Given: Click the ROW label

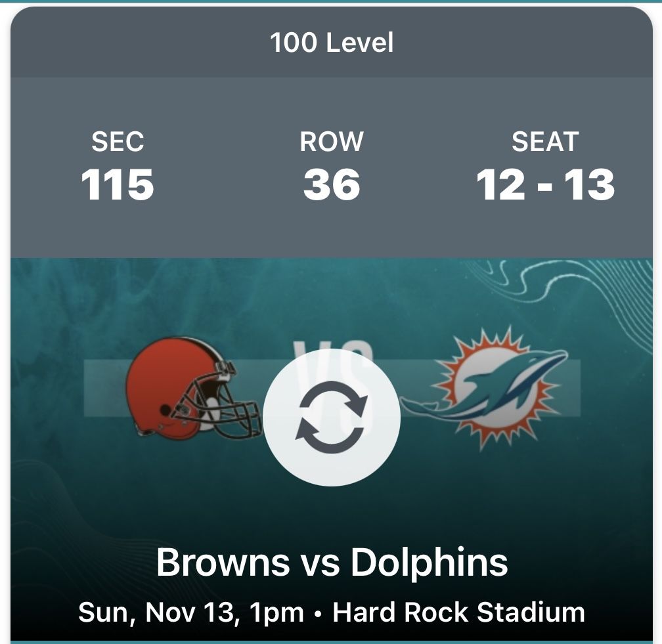Looking at the screenshot, I should 332,142.
